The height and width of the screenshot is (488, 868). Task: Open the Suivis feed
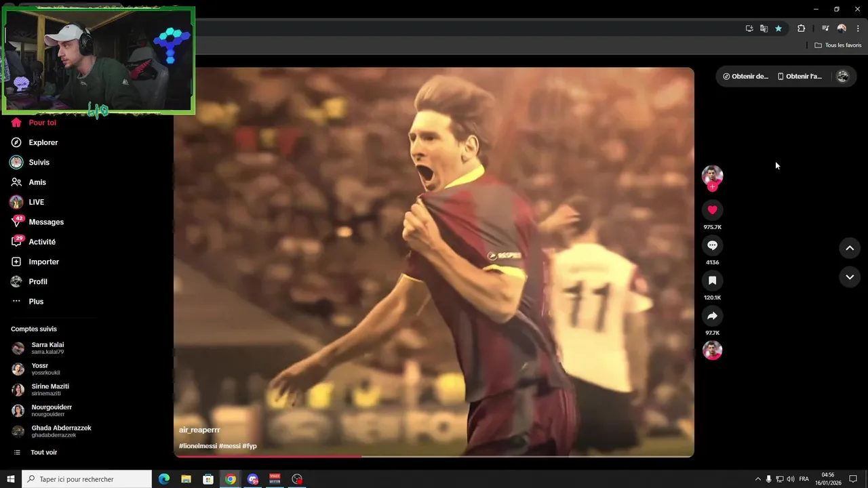[x=31, y=162]
